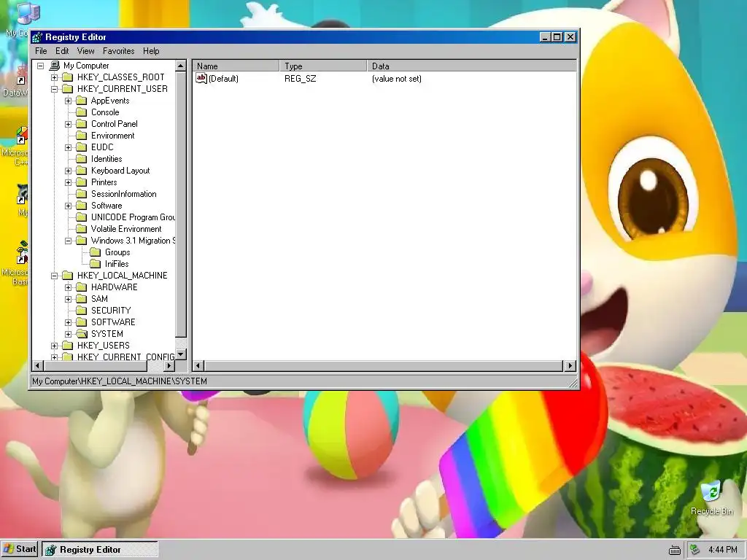Expand HKEY_USERS key

[x=54, y=346]
